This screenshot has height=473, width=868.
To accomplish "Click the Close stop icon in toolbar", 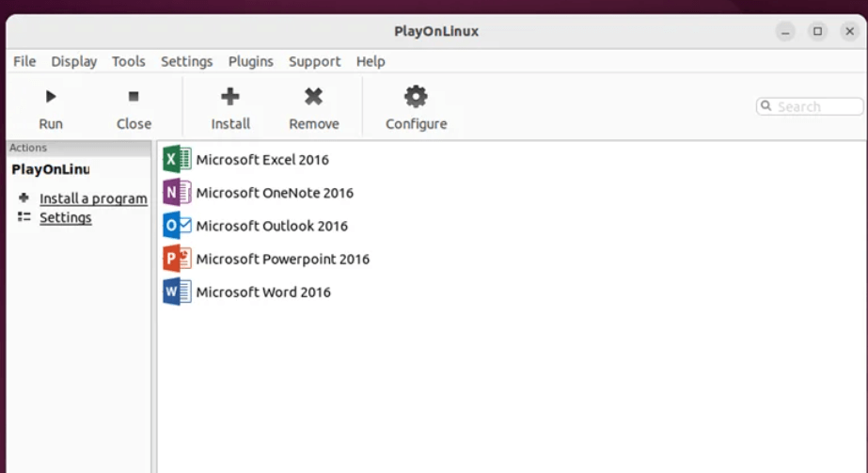I will click(134, 97).
